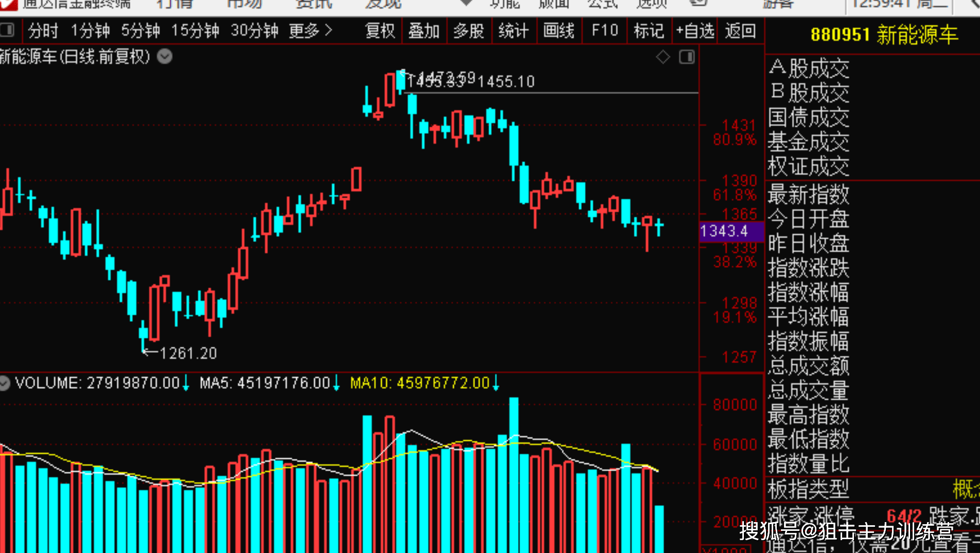Select the 15分钟 period tab
This screenshot has height=553, width=980.
[195, 31]
